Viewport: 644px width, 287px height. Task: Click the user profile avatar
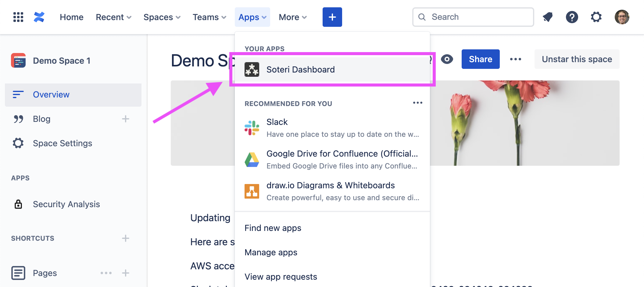tap(622, 17)
